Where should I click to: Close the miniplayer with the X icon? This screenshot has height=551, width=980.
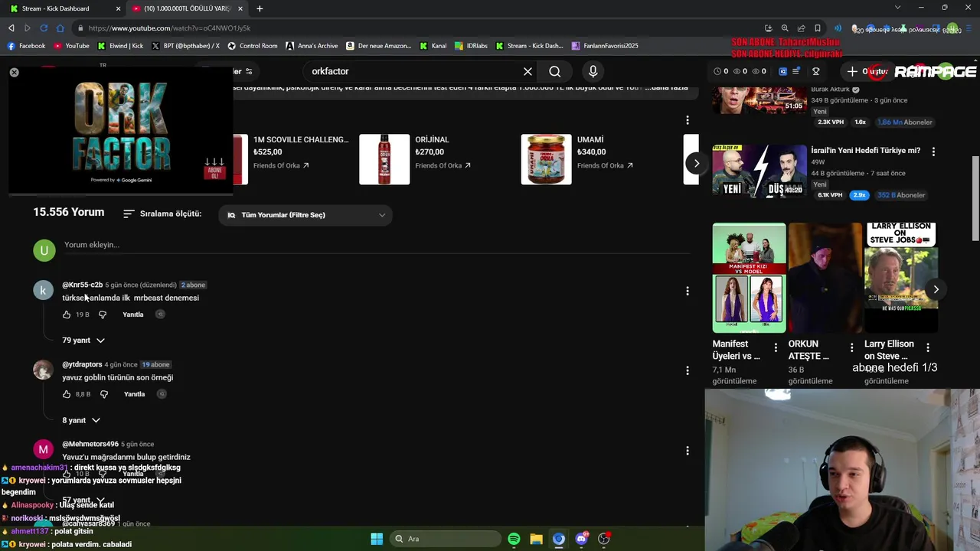click(14, 72)
